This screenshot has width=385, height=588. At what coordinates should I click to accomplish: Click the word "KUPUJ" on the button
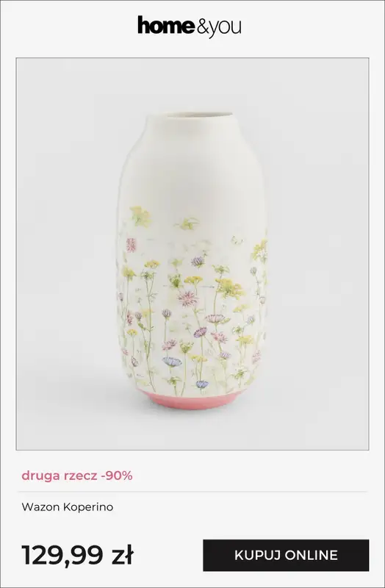coord(258,556)
